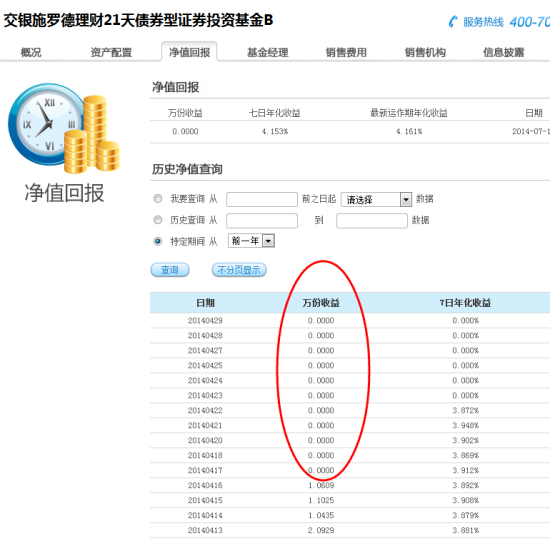Click date cell 20140427
Screen dimensions: 550x541
[x=205, y=350]
